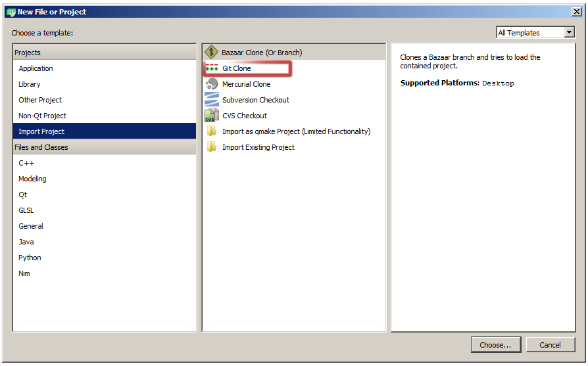Click the Qt Creator logo in the title bar
Viewport: 588px width, 366px height.
pos(11,12)
